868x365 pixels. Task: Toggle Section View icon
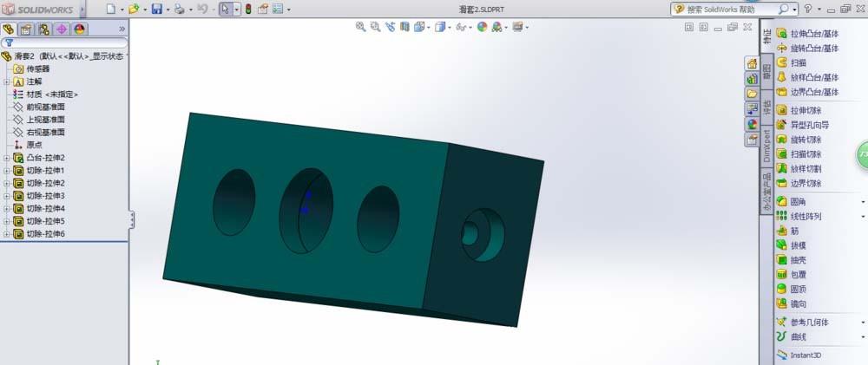[404, 27]
